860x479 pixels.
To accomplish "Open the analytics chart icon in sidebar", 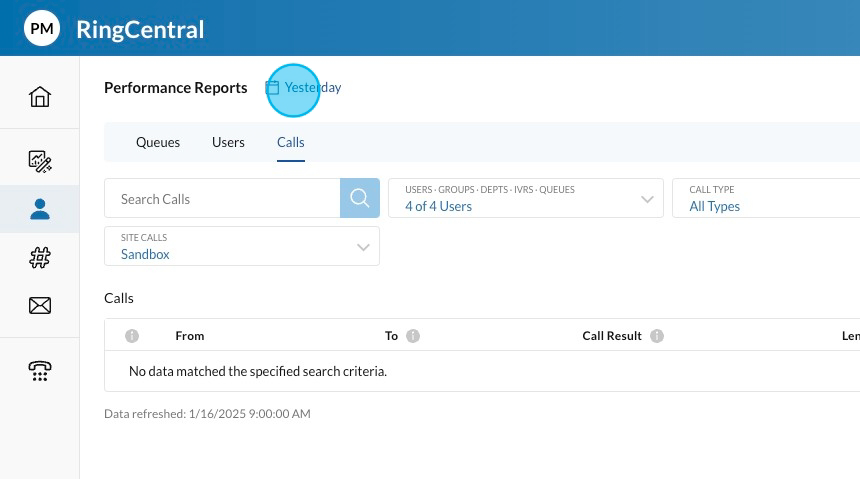I will 40,161.
